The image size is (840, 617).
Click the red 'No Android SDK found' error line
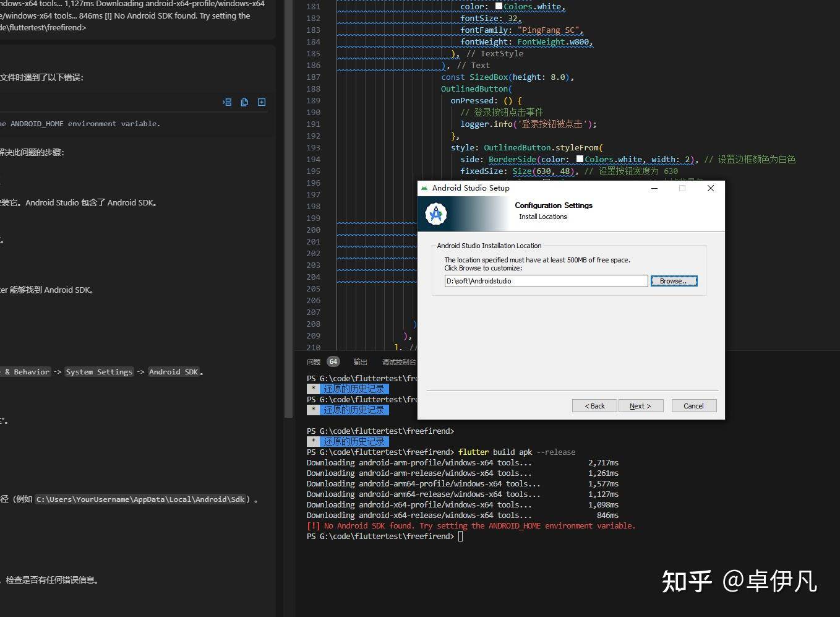471,526
